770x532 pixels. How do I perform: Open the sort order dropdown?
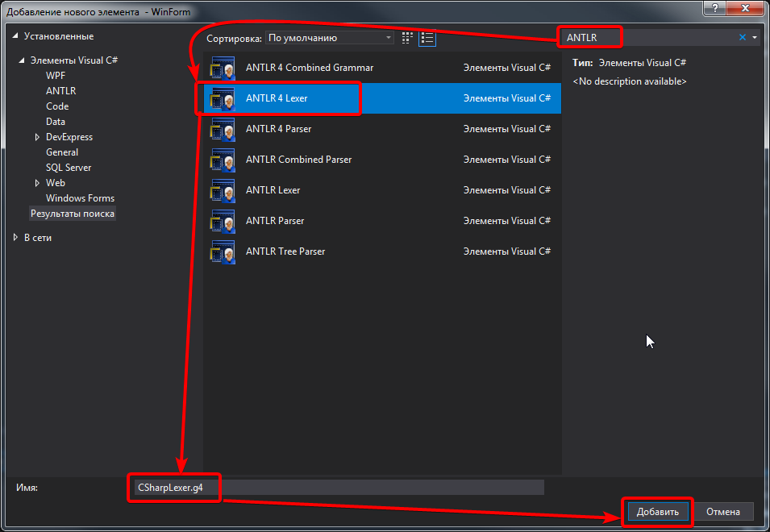point(330,38)
